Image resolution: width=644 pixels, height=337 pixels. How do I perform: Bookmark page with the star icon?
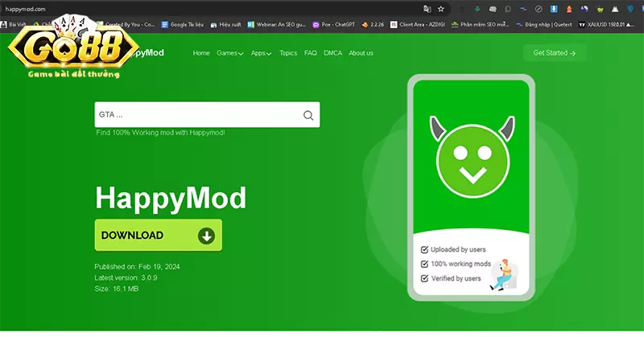(x=441, y=9)
